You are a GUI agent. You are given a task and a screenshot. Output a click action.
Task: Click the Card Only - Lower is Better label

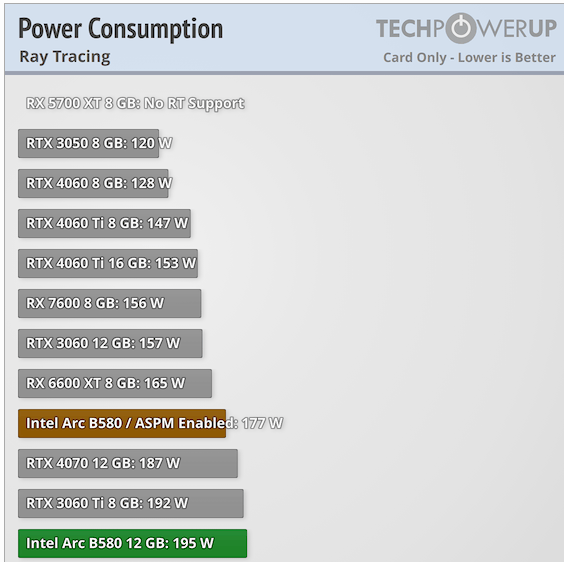pos(469,58)
